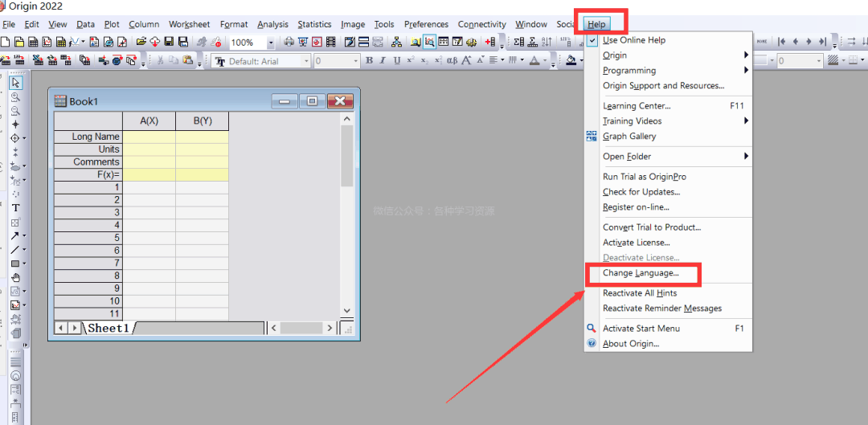Choose Change Language from the Help menu

tap(641, 273)
